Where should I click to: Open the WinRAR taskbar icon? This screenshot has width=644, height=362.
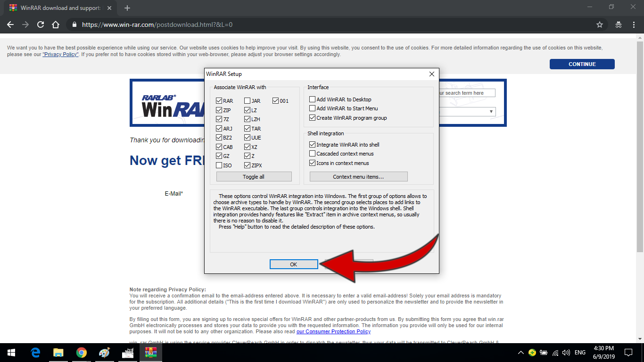click(151, 353)
